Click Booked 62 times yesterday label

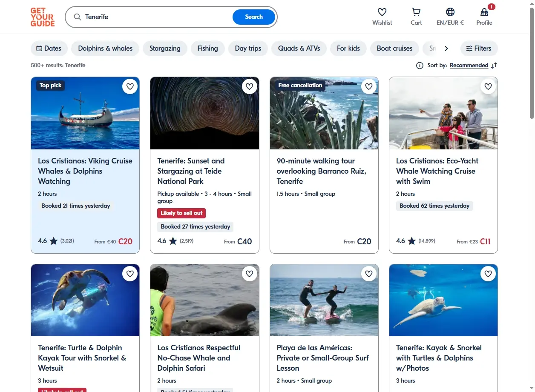[434, 206]
